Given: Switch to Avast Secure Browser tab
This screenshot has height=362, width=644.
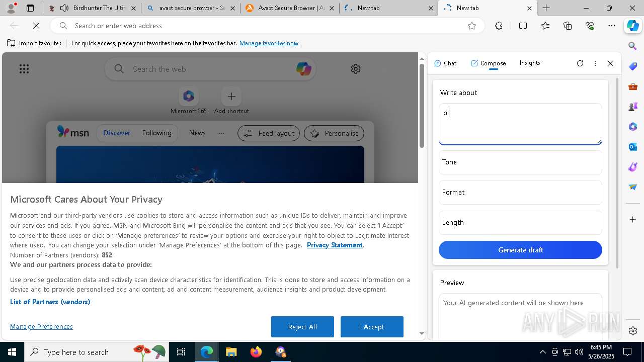Looking at the screenshot, I should pos(289,8).
